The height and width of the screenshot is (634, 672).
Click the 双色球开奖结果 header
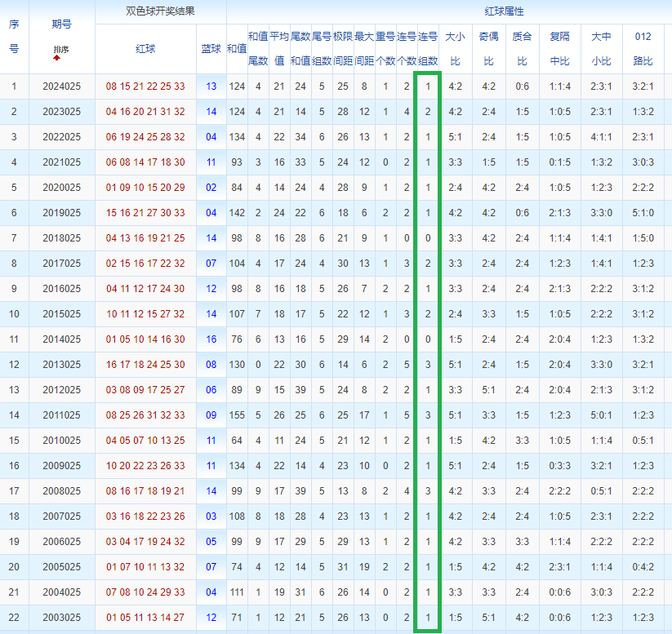click(x=160, y=11)
